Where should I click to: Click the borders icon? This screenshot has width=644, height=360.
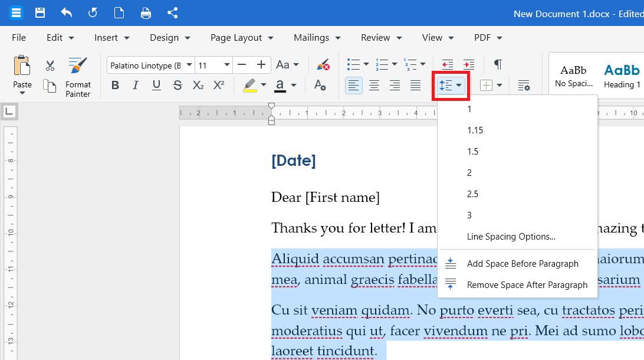(x=487, y=86)
